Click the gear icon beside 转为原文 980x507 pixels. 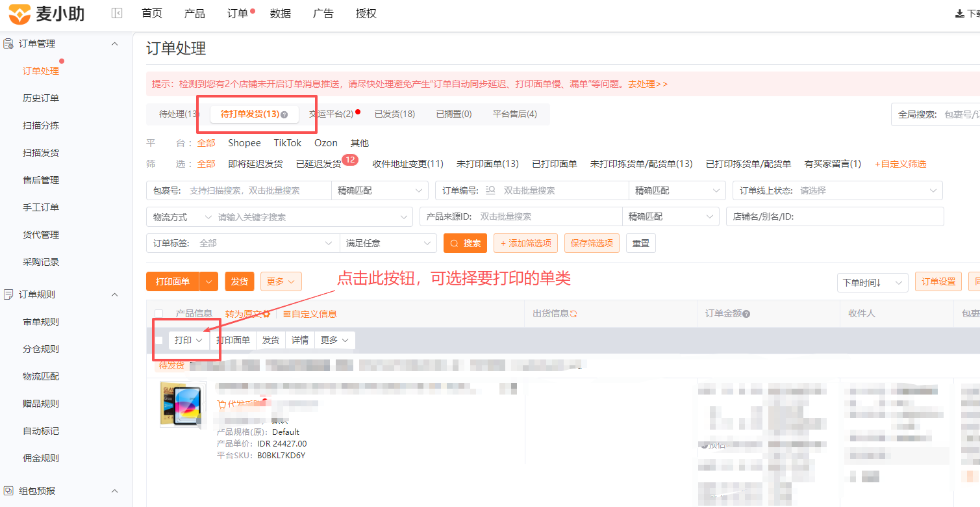click(x=266, y=314)
